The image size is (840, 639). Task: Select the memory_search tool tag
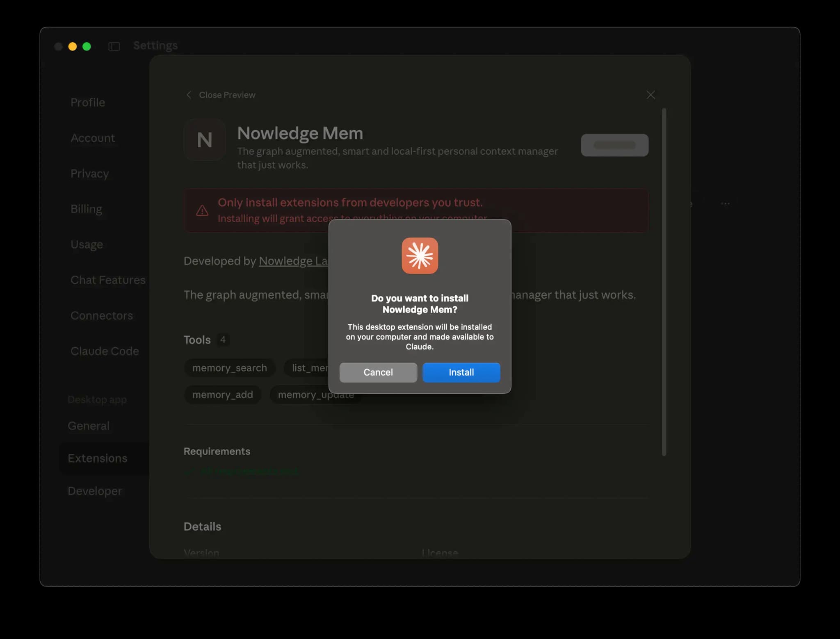[x=229, y=368]
